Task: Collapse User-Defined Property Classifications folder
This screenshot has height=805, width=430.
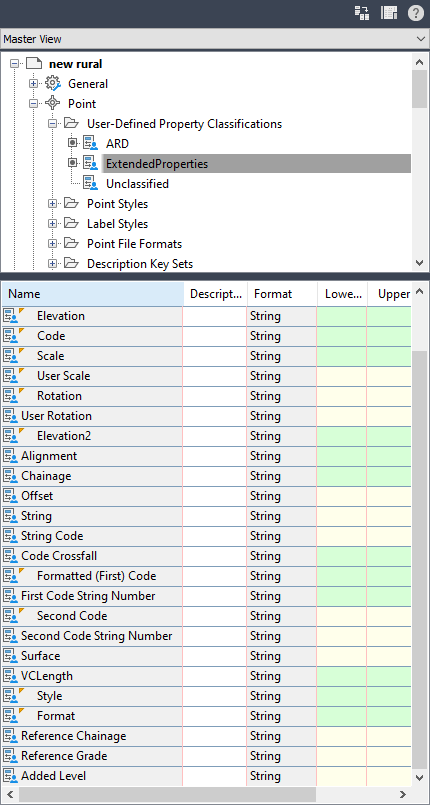Action: [x=52, y=124]
